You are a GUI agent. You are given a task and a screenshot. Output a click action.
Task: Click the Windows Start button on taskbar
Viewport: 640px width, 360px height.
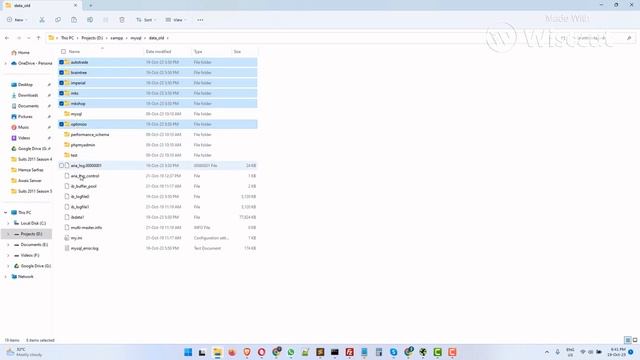[x=188, y=352]
